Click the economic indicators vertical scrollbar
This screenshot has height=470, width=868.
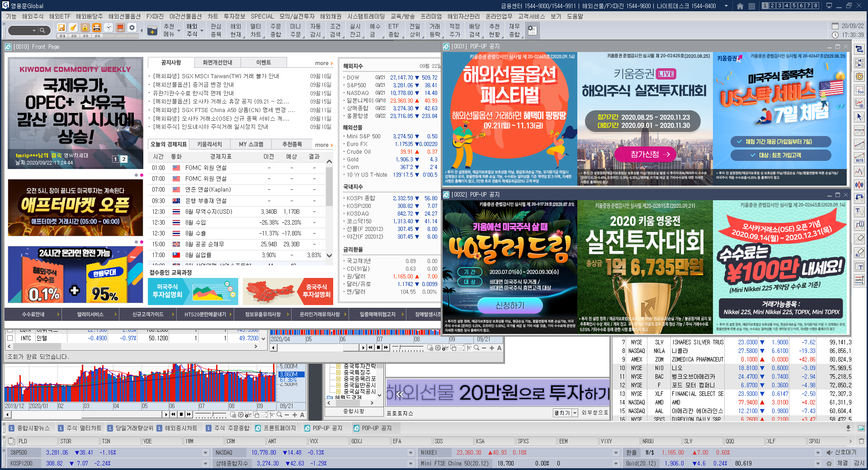pyautogui.click(x=329, y=208)
